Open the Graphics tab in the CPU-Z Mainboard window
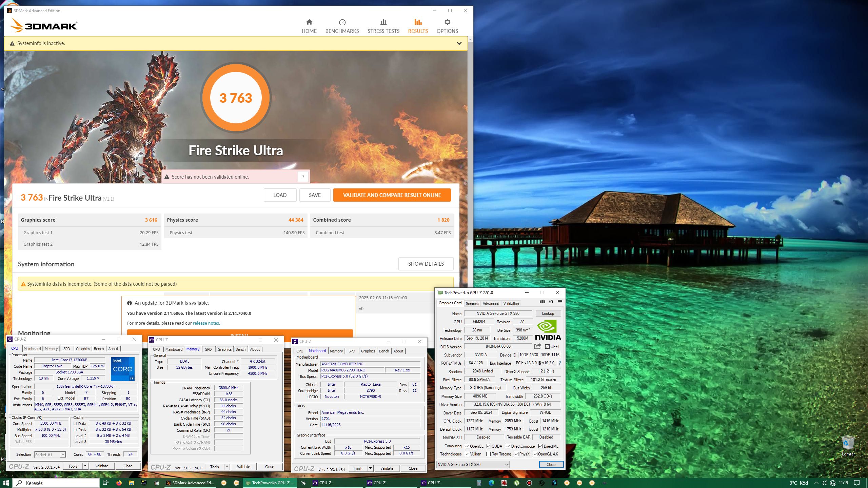Image resolution: width=868 pixels, height=488 pixels. point(368,351)
